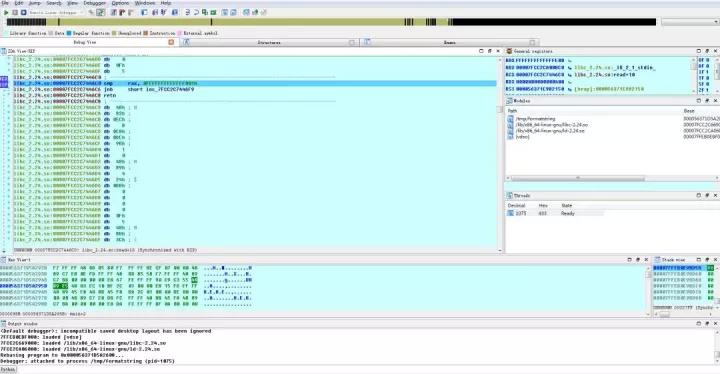
Task: Click the Library function legend swatch
Action: pyautogui.click(x=5, y=33)
